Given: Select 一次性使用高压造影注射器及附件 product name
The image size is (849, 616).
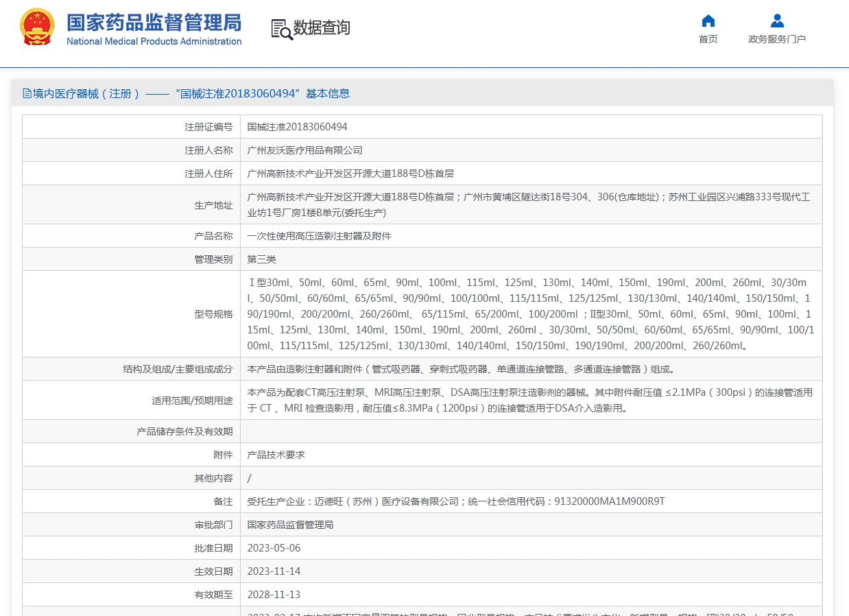Looking at the screenshot, I should (320, 236).
